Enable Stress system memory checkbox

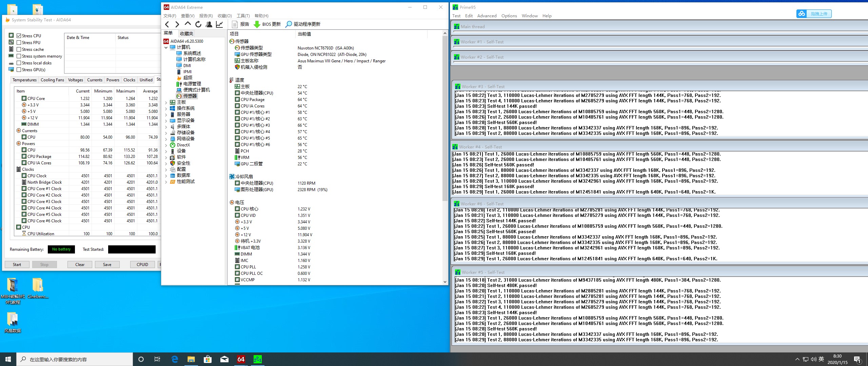coord(19,56)
